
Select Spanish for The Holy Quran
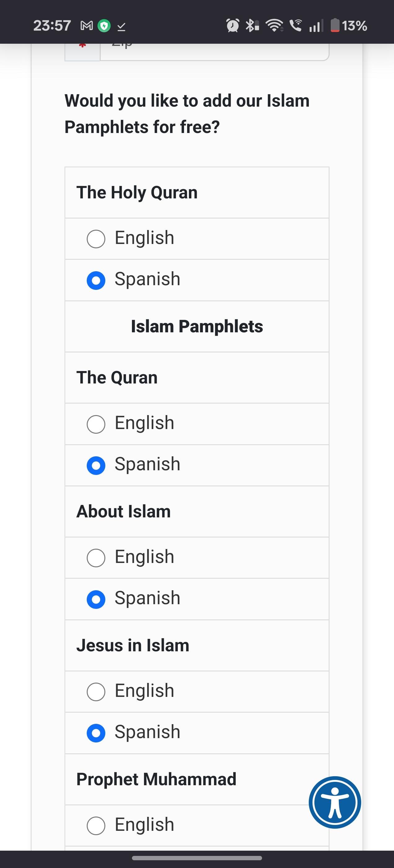tap(96, 280)
